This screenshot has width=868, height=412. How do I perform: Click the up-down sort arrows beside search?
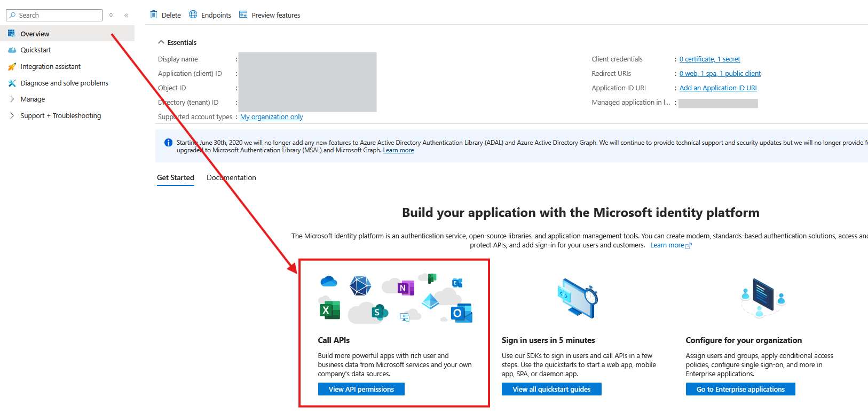click(111, 15)
